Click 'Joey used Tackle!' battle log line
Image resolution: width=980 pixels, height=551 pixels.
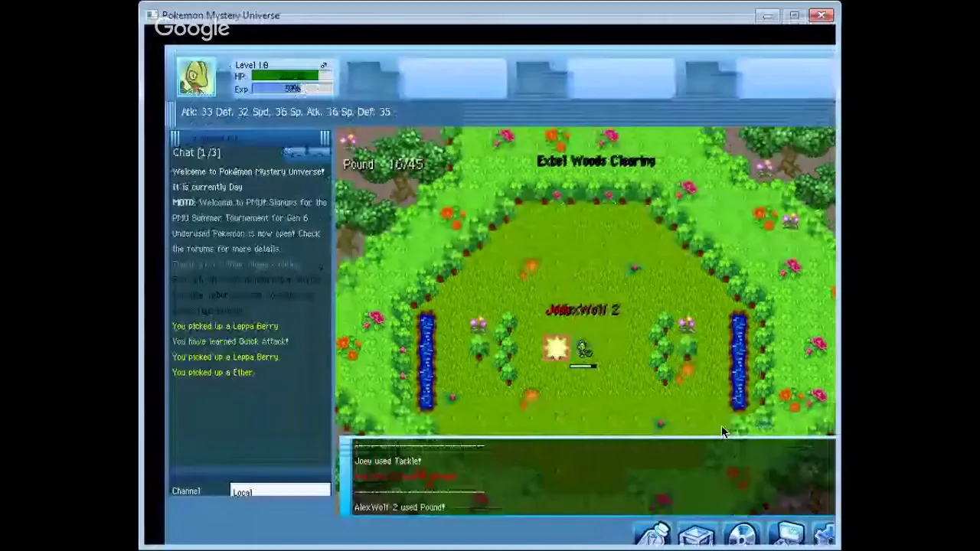(387, 461)
